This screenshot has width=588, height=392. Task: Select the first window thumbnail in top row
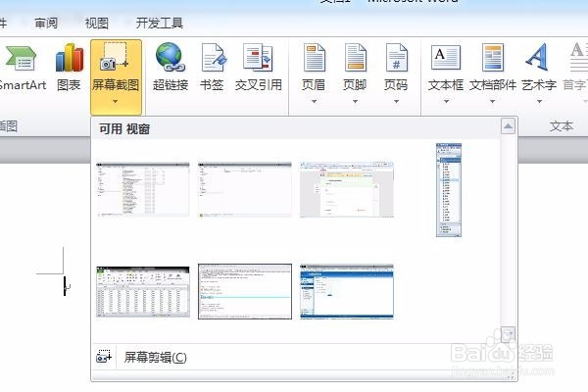tap(143, 189)
